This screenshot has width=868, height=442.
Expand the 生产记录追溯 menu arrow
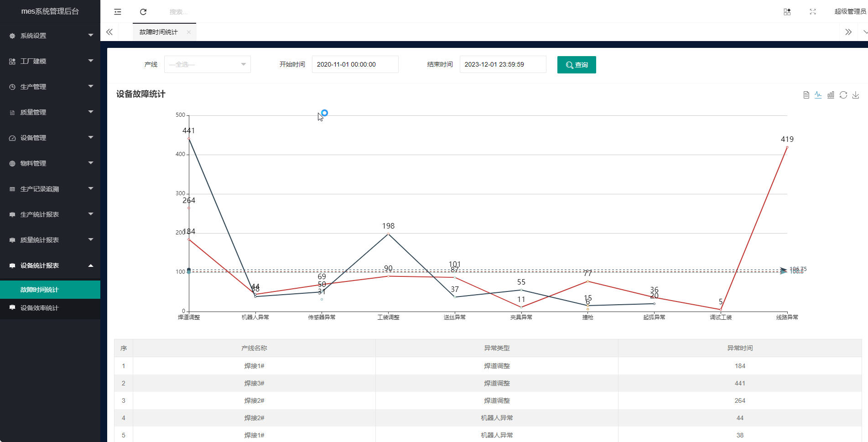(91, 188)
